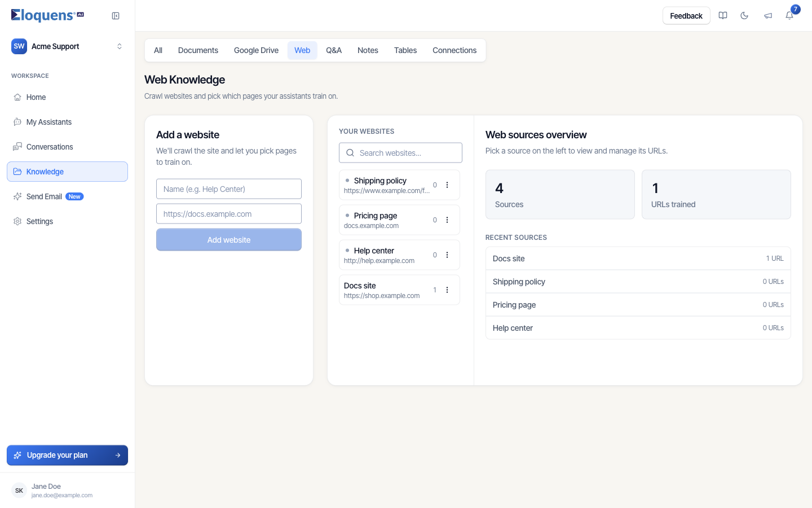This screenshot has height=508, width=812.
Task: Open the documentation book icon
Action: tap(723, 16)
